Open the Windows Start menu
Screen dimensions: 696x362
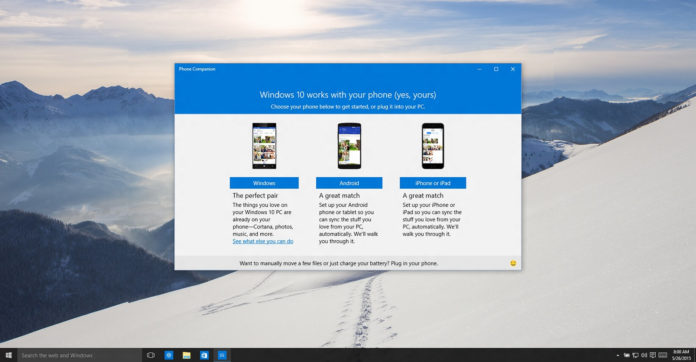[x=8, y=355]
